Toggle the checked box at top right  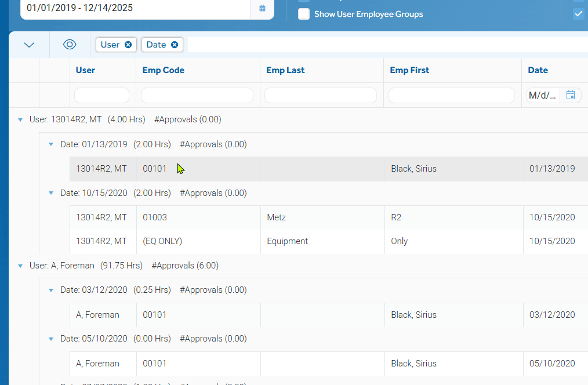[x=578, y=14]
